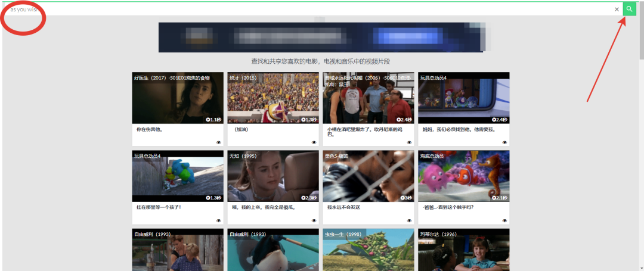Click the 1.3秒 play badge on the '挂在那里等一个孩子！' clip
644x271 pixels.
click(213, 198)
